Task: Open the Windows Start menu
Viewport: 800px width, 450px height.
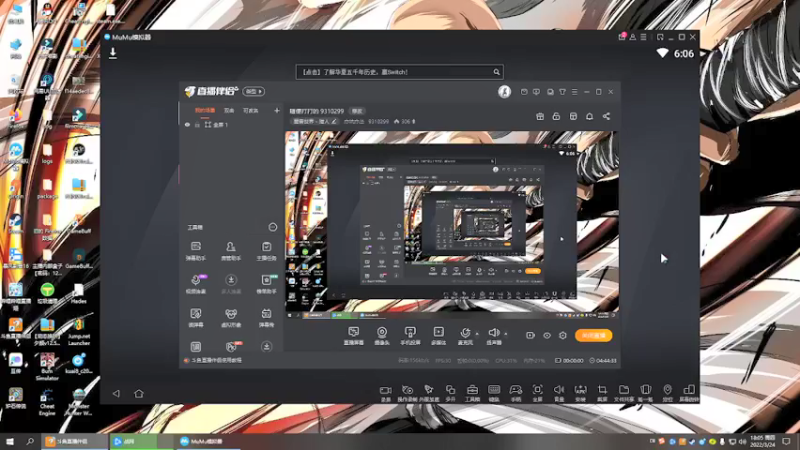Action: (10, 441)
